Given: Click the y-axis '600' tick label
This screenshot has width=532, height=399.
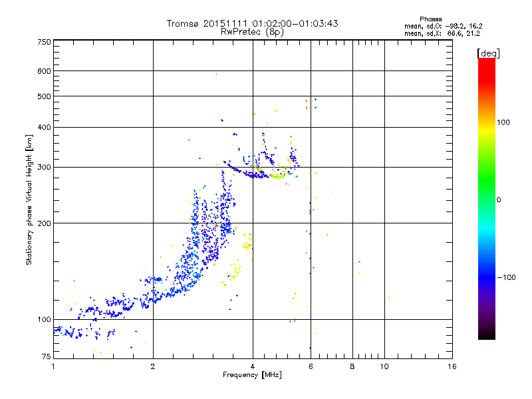Looking at the screenshot, I should (x=44, y=71).
